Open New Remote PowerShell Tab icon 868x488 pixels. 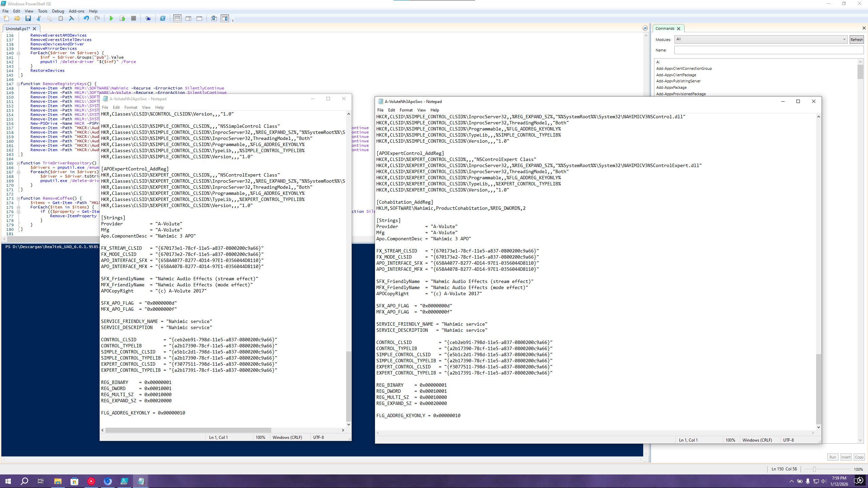point(148,19)
